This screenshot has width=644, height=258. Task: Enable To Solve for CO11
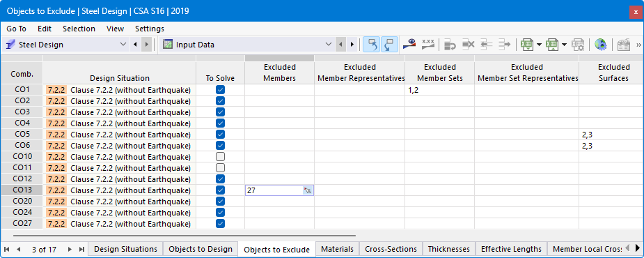click(x=220, y=168)
